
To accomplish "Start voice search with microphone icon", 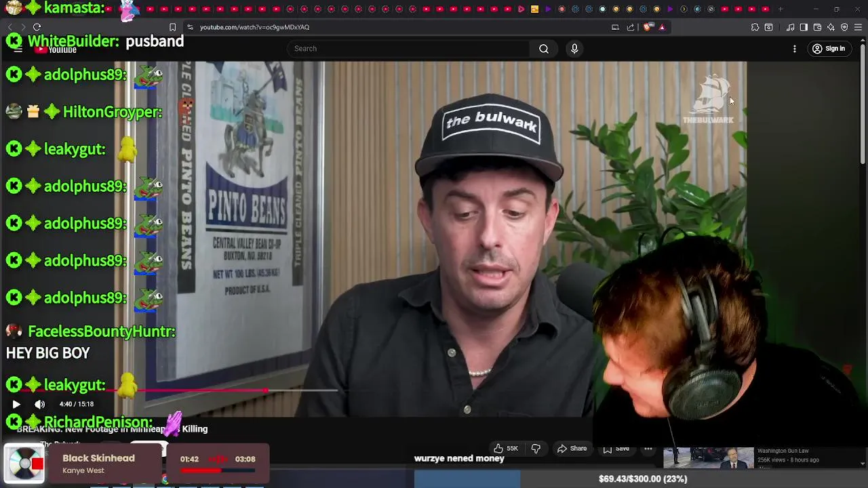I will (574, 49).
